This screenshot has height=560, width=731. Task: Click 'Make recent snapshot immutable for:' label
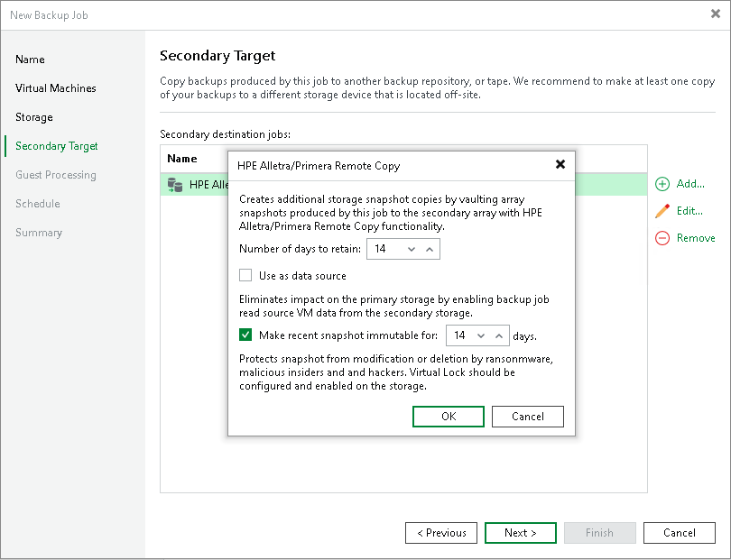point(348,335)
